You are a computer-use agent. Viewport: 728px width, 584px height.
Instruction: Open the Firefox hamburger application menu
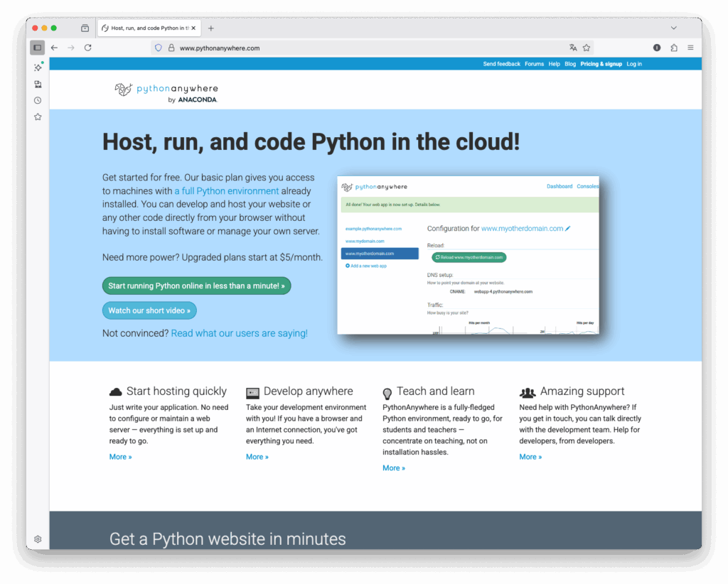[690, 48]
